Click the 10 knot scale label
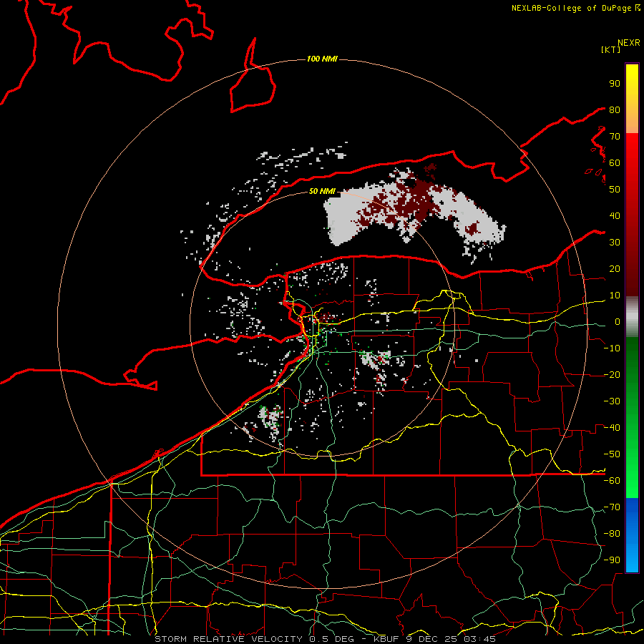 (x=615, y=296)
